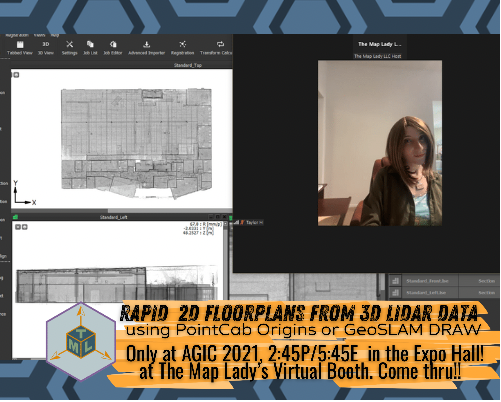
Task: Open the Job List
Action: [90, 48]
